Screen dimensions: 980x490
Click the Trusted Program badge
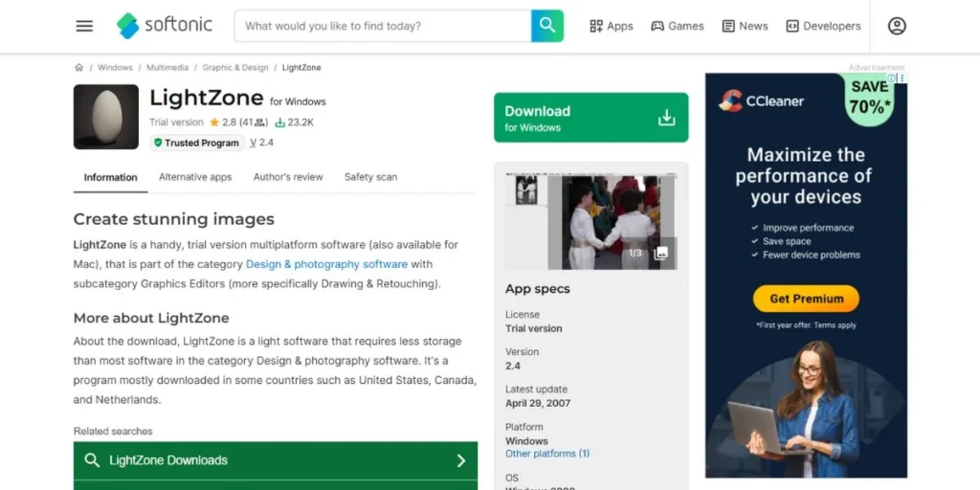coord(196,143)
